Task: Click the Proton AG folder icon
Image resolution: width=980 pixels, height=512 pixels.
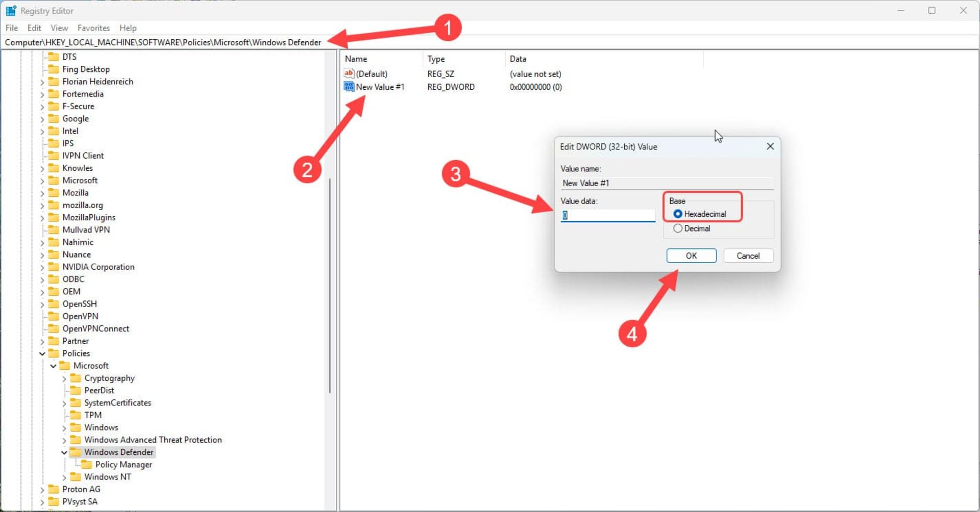Action: coord(54,489)
